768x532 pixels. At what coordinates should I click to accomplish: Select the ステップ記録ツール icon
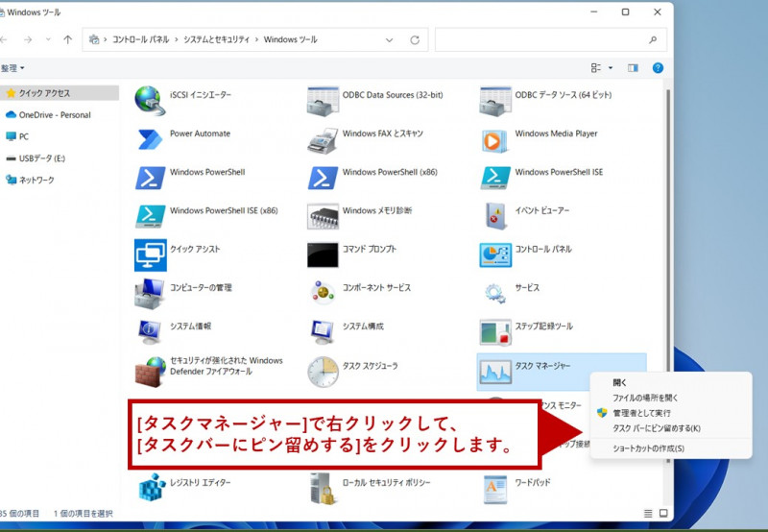pos(495,332)
